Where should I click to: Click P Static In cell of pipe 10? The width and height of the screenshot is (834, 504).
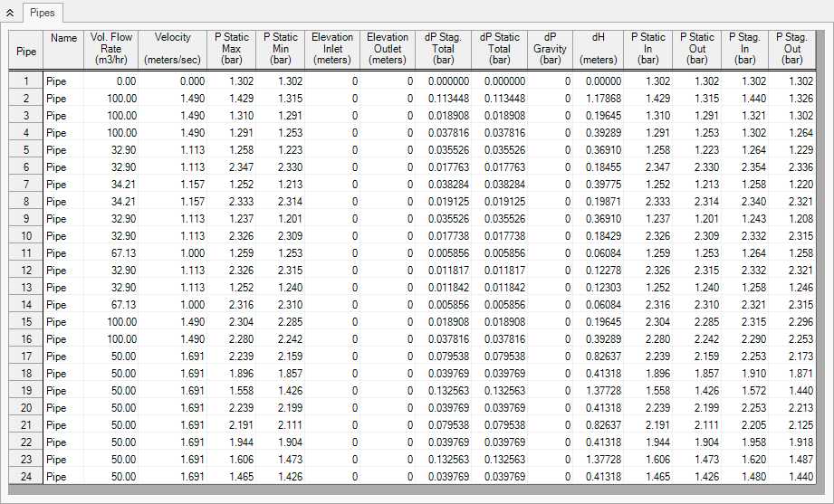pyautogui.click(x=647, y=236)
